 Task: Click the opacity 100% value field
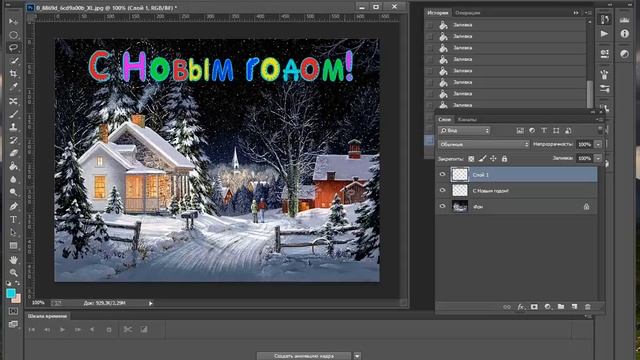click(x=584, y=144)
